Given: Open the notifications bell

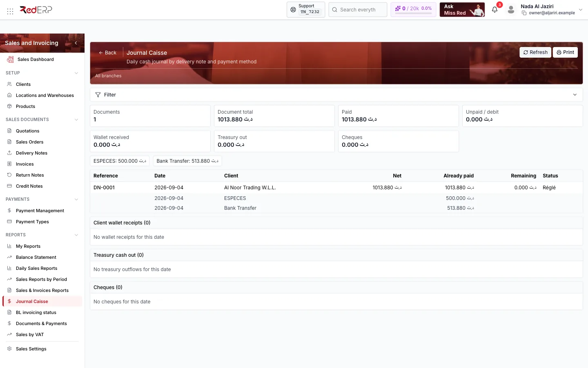Looking at the screenshot, I should (x=494, y=10).
